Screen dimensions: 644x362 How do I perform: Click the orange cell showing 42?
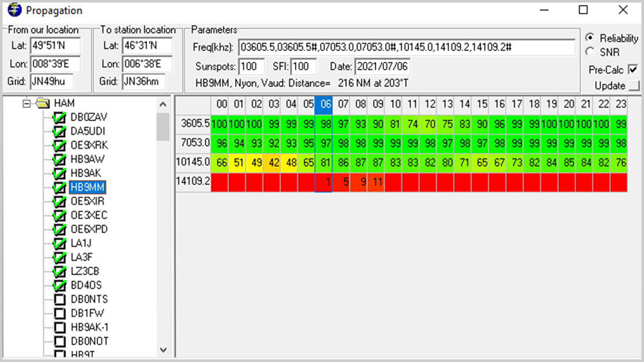coord(273,161)
